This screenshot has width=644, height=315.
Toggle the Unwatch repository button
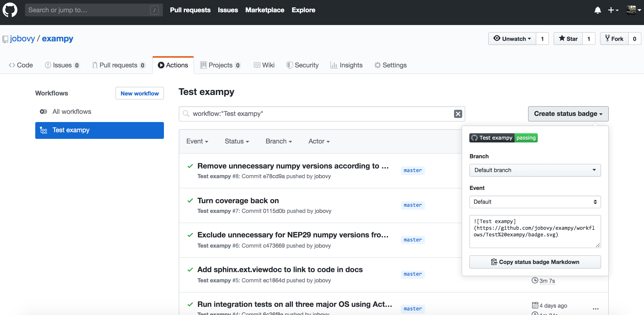(x=512, y=38)
